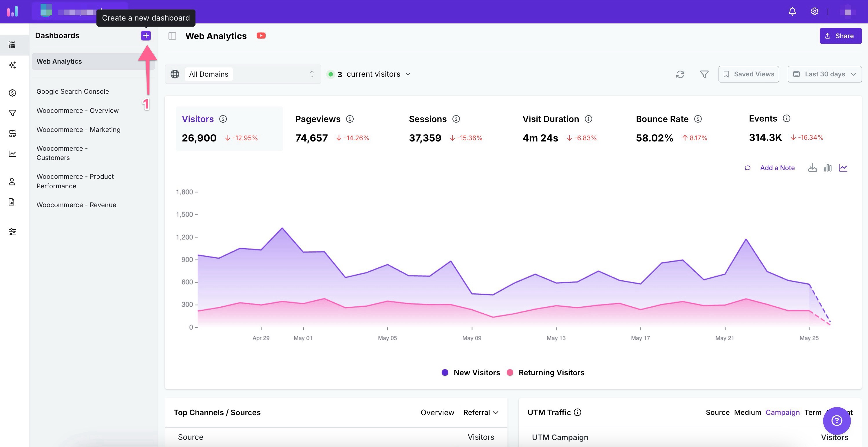The width and height of the screenshot is (868, 447).
Task: Open the Woocommerce - Revenue dashboard
Action: click(x=76, y=205)
